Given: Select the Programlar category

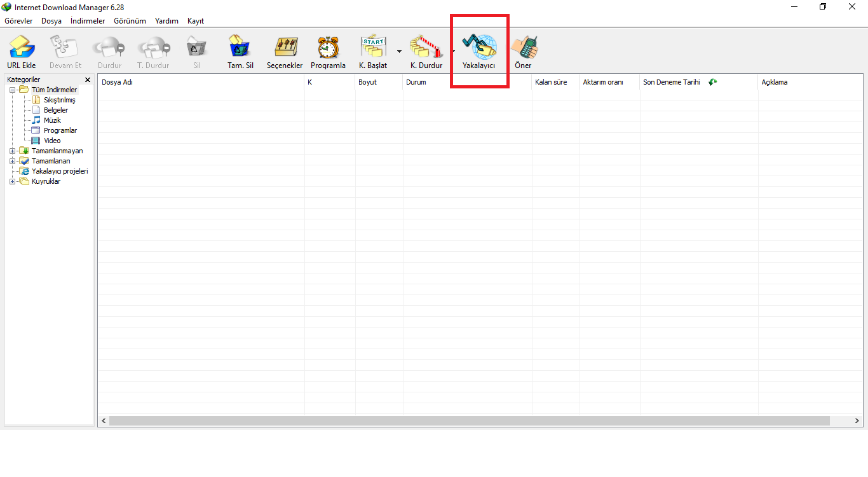Looking at the screenshot, I should (60, 130).
